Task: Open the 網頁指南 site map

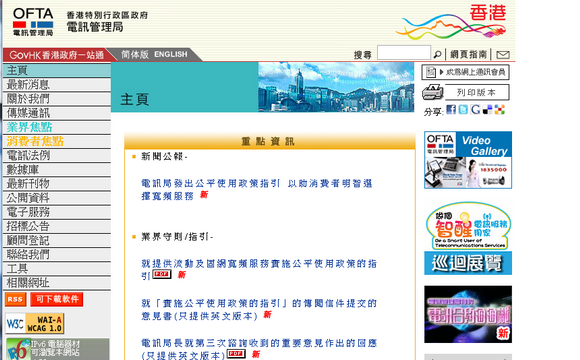Action: [x=468, y=54]
